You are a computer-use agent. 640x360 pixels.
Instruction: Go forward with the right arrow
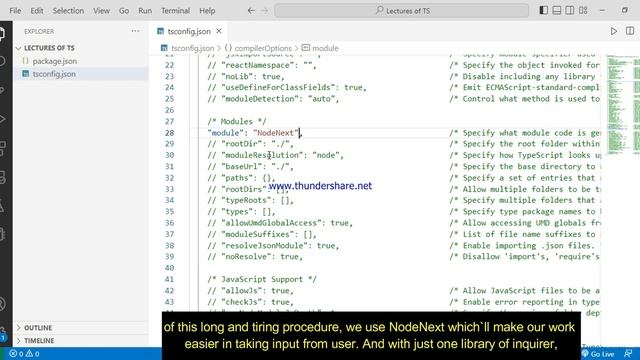click(264, 11)
